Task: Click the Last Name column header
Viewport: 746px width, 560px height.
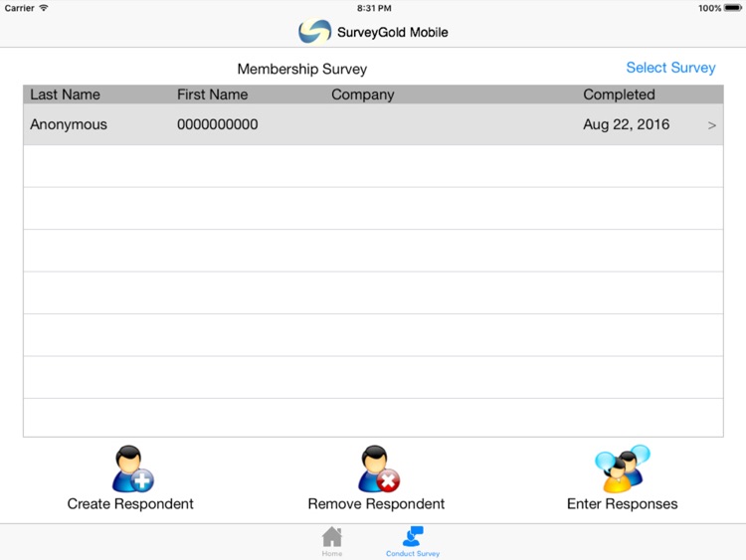Action: coord(66,94)
